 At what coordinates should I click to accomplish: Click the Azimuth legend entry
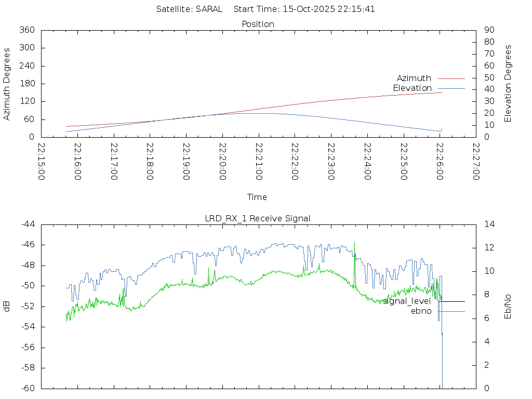(x=414, y=78)
